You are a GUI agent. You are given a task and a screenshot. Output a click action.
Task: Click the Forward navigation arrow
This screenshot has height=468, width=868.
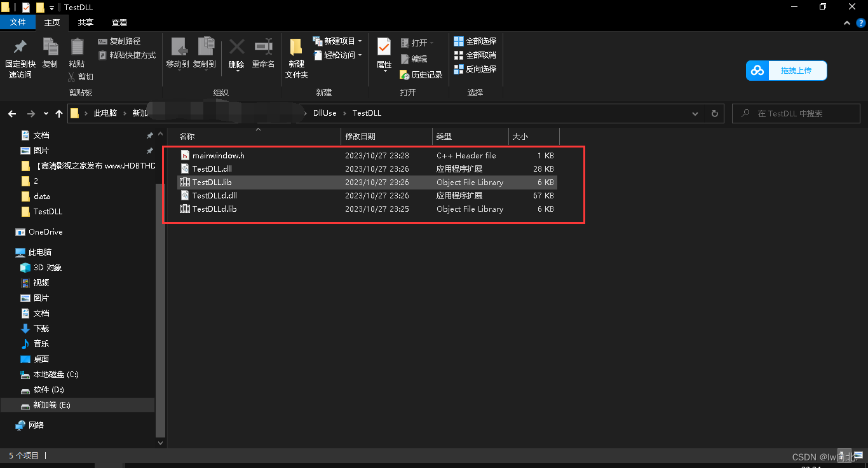pos(31,114)
